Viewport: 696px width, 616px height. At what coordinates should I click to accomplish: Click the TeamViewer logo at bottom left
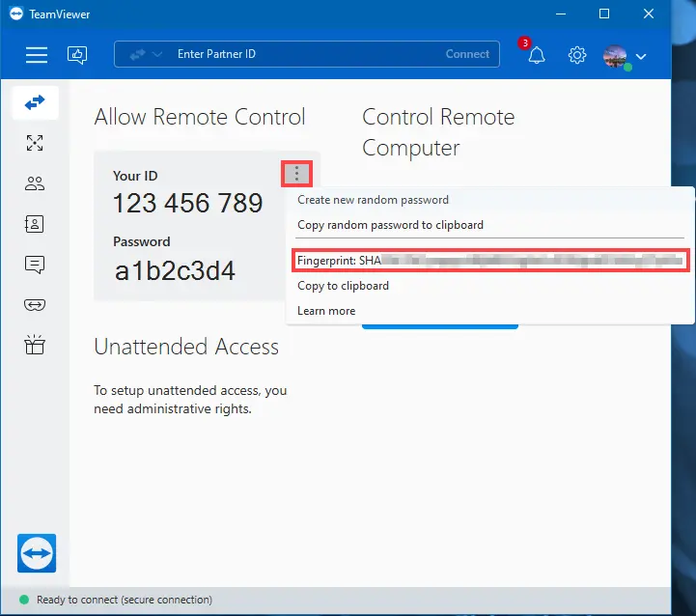pos(37,553)
